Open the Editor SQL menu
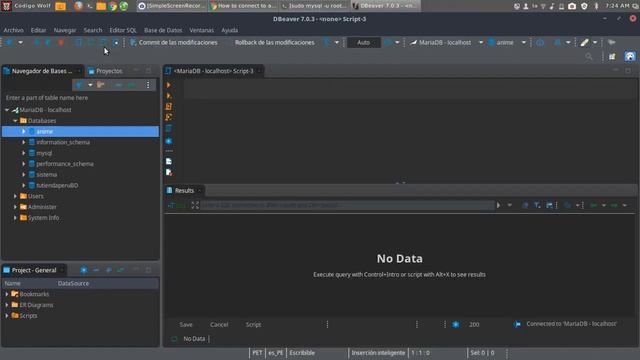Image resolution: width=640 pixels, height=360 pixels. click(123, 30)
